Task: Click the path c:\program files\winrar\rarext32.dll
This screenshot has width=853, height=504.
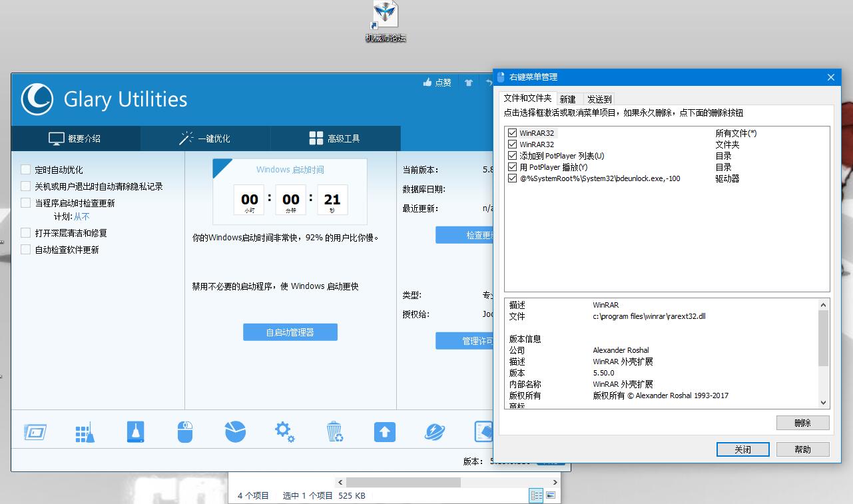Action: pyautogui.click(x=649, y=316)
